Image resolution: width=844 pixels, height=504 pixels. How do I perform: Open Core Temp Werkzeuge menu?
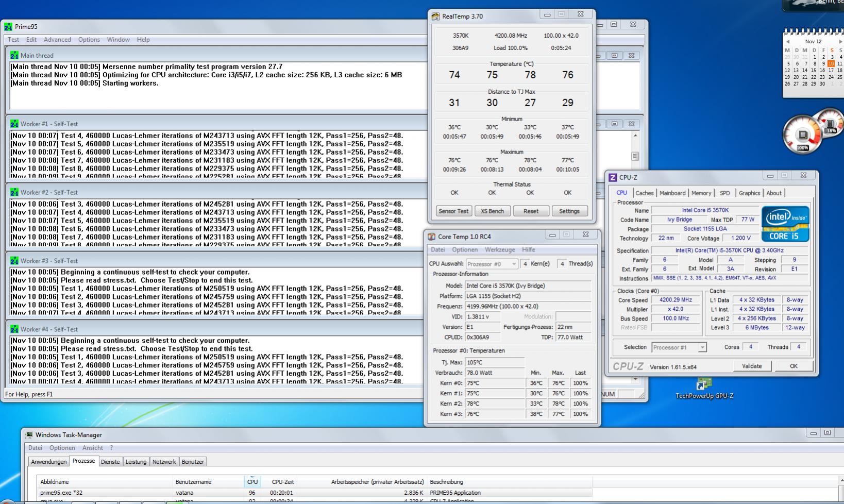pos(500,250)
